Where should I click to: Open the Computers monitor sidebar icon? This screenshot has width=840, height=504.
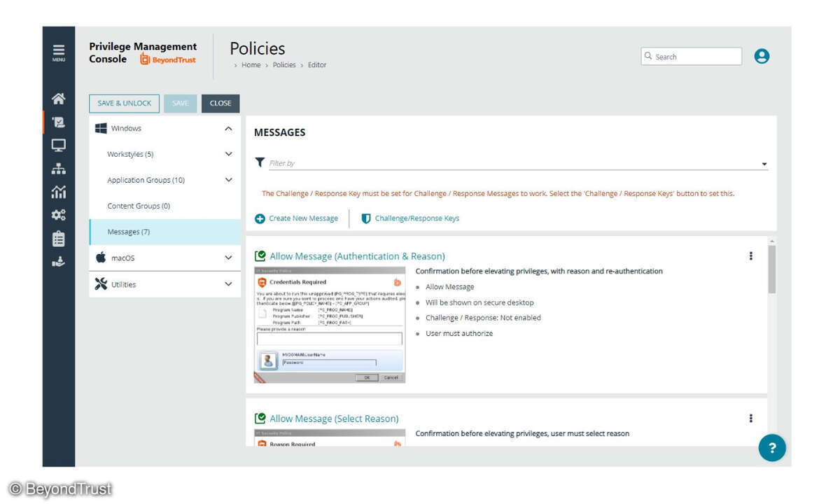[x=59, y=146]
